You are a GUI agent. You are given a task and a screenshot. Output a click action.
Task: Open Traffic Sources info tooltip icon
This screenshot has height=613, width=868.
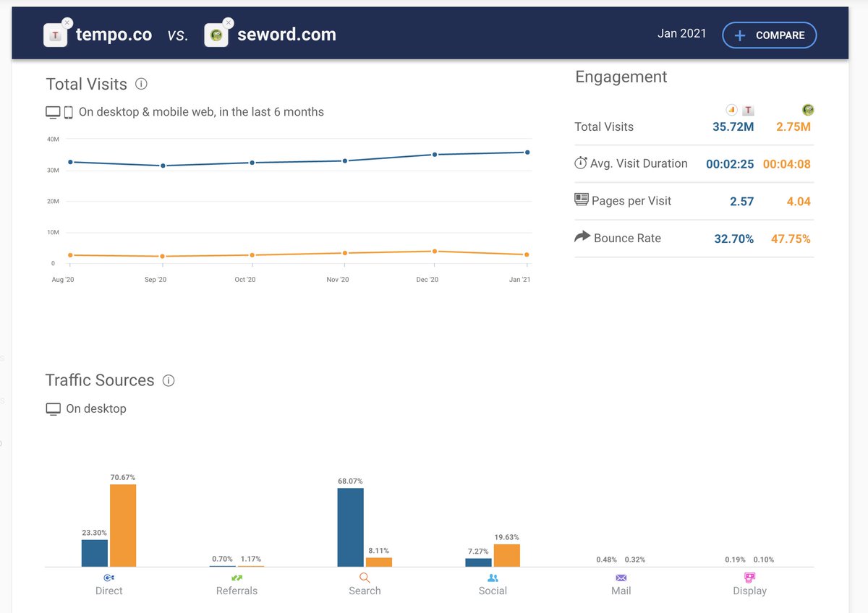tap(169, 380)
